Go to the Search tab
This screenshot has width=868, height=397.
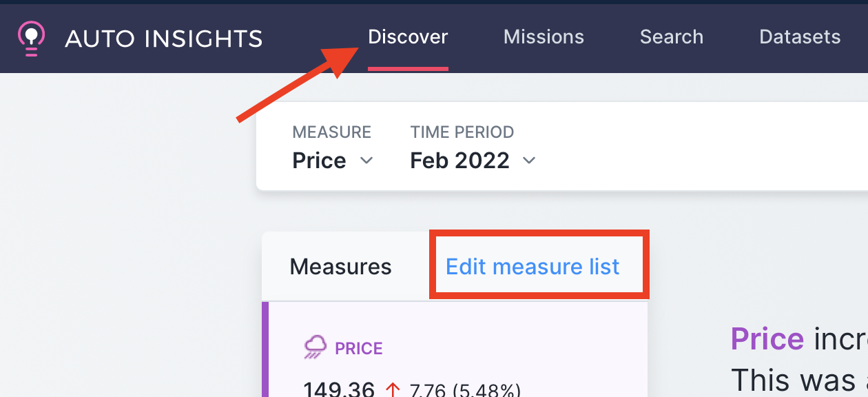(x=672, y=37)
